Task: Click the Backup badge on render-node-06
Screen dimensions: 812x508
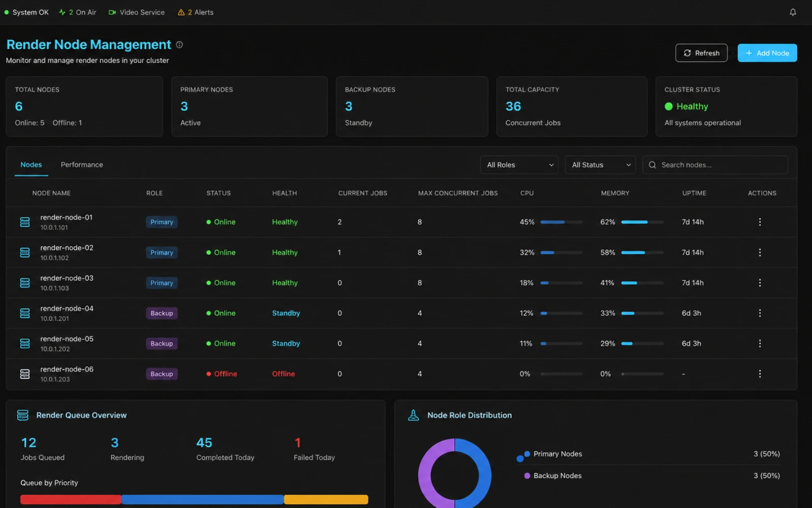Action: (162, 374)
